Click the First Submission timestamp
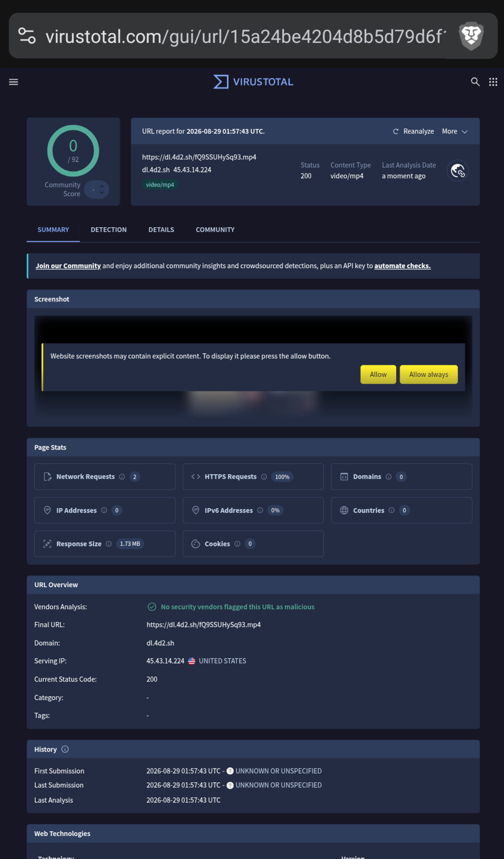This screenshot has height=859, width=504. tap(183, 772)
